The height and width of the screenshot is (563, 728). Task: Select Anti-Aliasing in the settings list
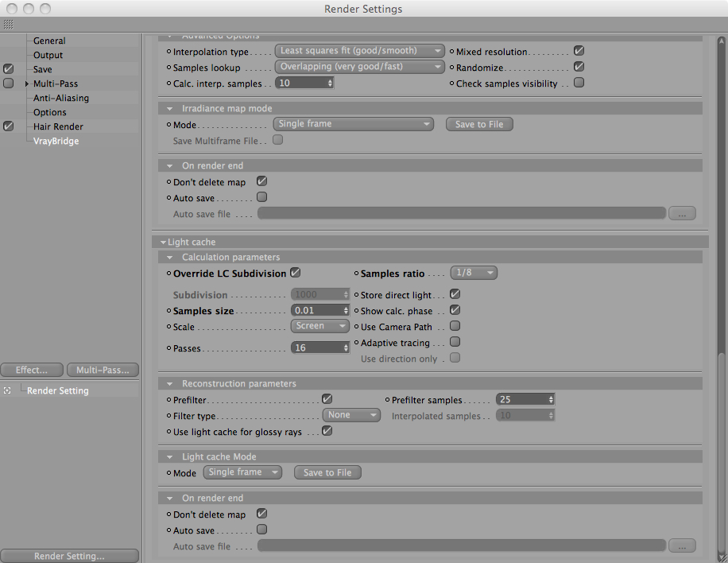pyautogui.click(x=61, y=98)
